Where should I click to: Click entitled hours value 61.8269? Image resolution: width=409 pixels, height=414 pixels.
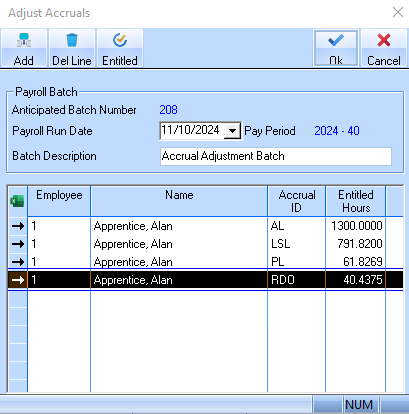point(356,262)
